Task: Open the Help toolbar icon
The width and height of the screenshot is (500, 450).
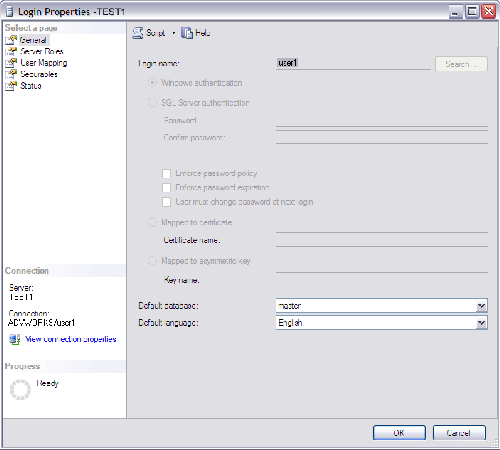Action: [x=187, y=33]
